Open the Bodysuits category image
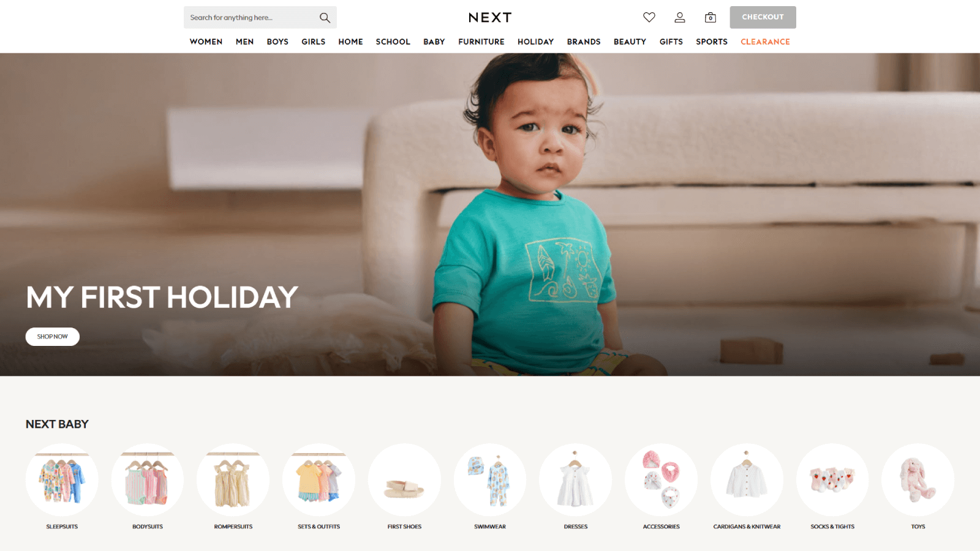 (x=148, y=480)
